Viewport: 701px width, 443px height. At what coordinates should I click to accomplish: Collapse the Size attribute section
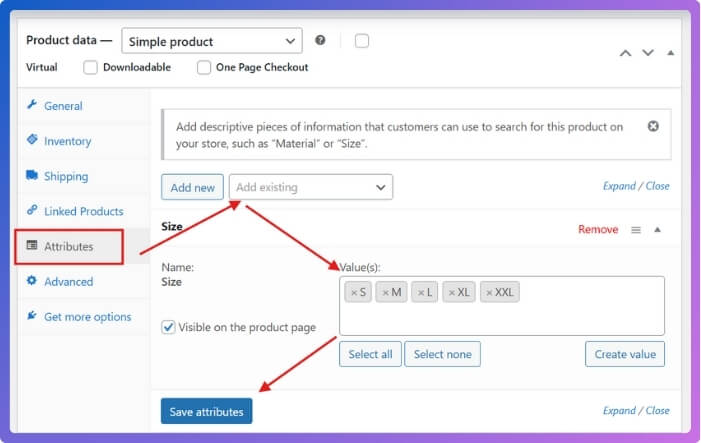click(657, 230)
